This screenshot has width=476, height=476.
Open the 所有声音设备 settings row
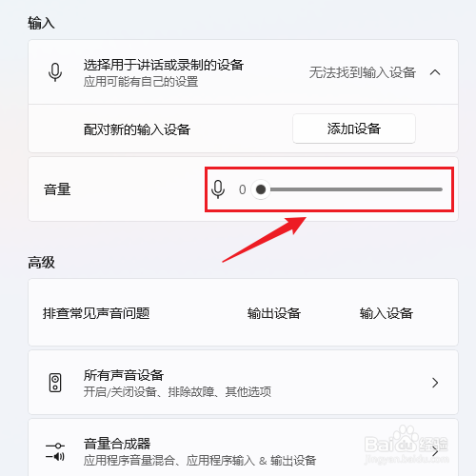[243, 383]
